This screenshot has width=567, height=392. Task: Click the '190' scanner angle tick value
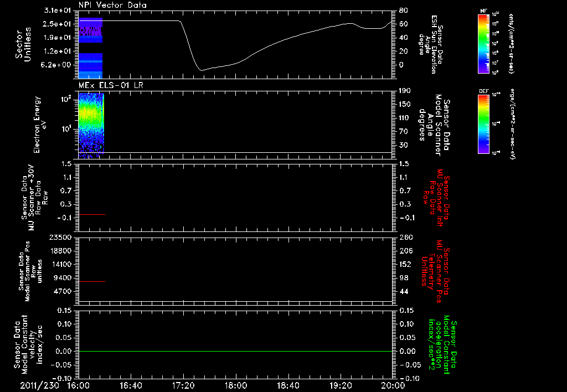[405, 91]
